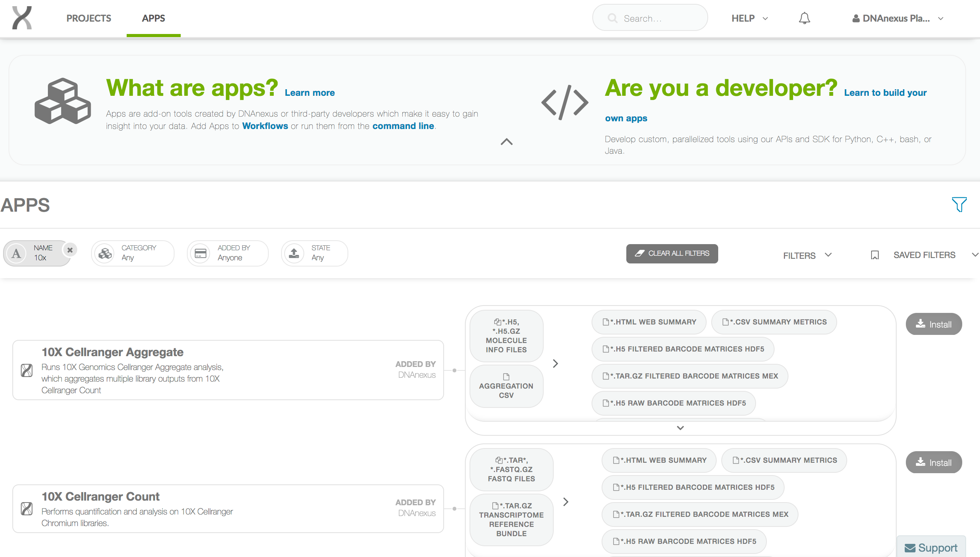Click Count TRANSCRIPTOME REFERENCE BUNDLE input

coord(512,520)
